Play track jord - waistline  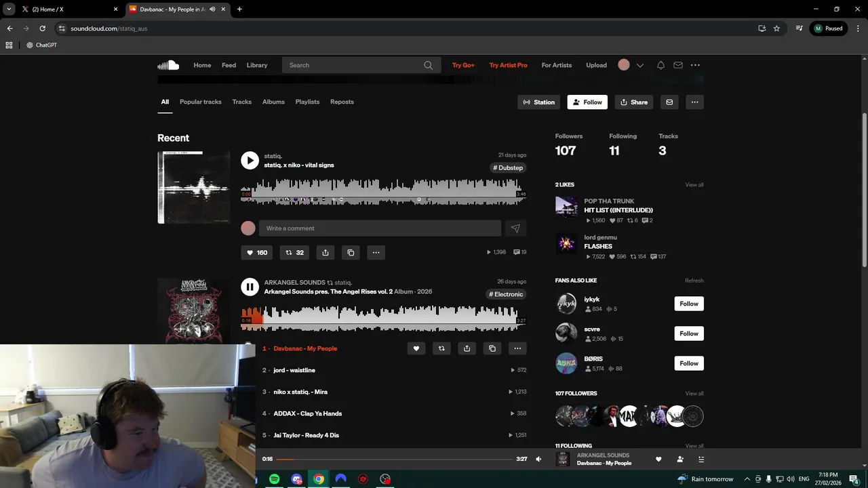pos(294,370)
